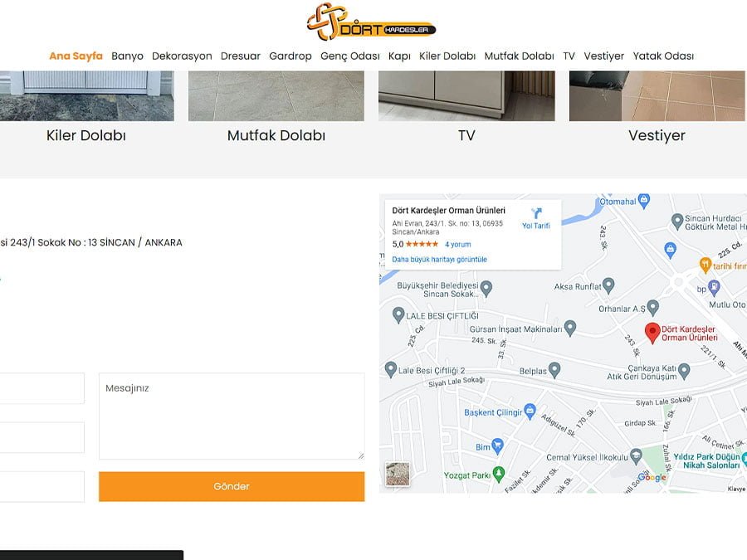This screenshot has height=560, width=747.
Task: Open the Genç Odası menu item
Action: (x=349, y=56)
